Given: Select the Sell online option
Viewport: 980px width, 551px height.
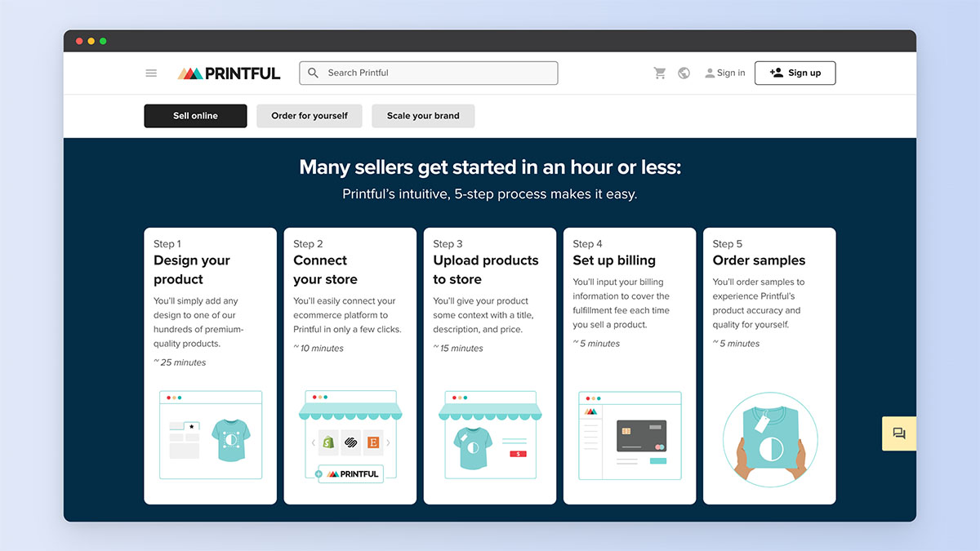Looking at the screenshot, I should click(x=195, y=115).
